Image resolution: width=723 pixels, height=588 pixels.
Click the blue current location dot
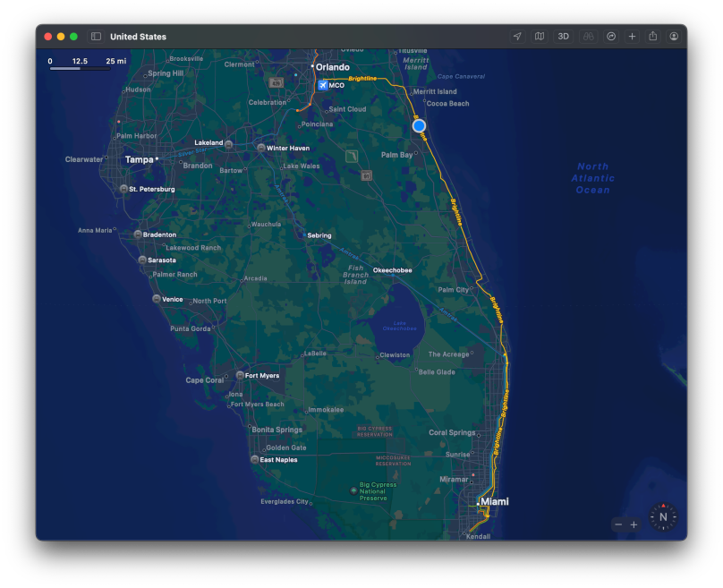pyautogui.click(x=419, y=126)
